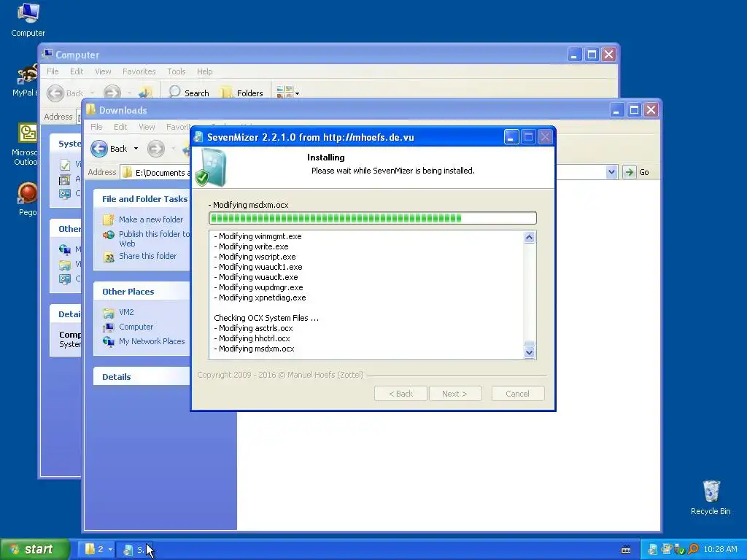747x560 pixels.
Task: Collapse the Other Places panel header
Action: (142, 292)
